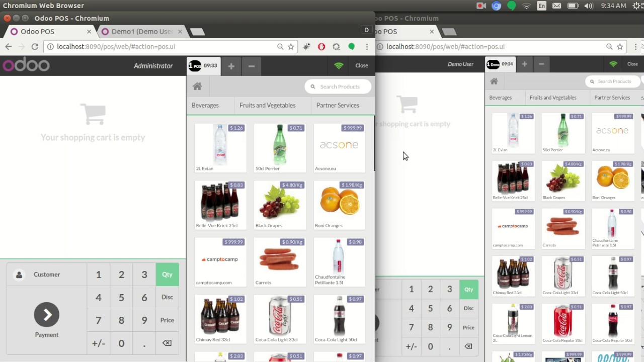Click numpad 8 in Demo User POS

[430, 327]
